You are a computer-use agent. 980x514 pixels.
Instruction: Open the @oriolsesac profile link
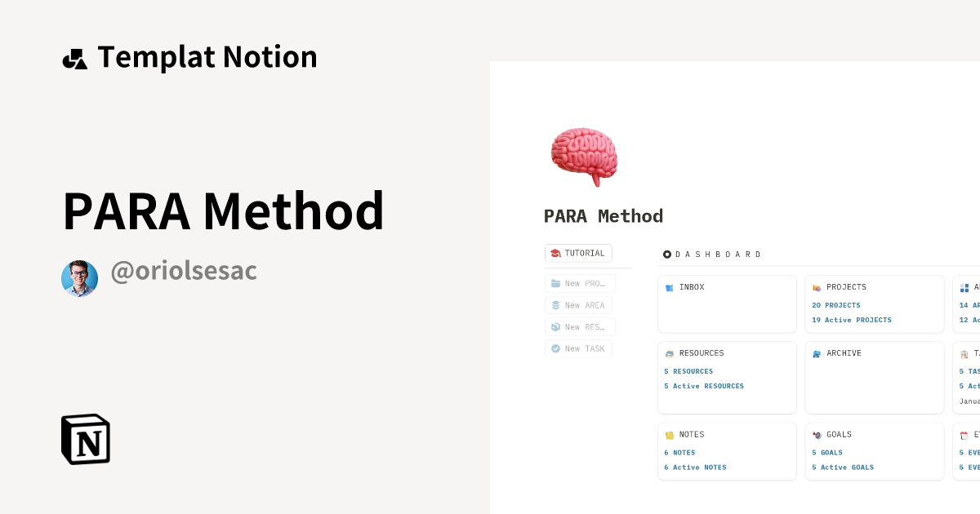click(183, 270)
